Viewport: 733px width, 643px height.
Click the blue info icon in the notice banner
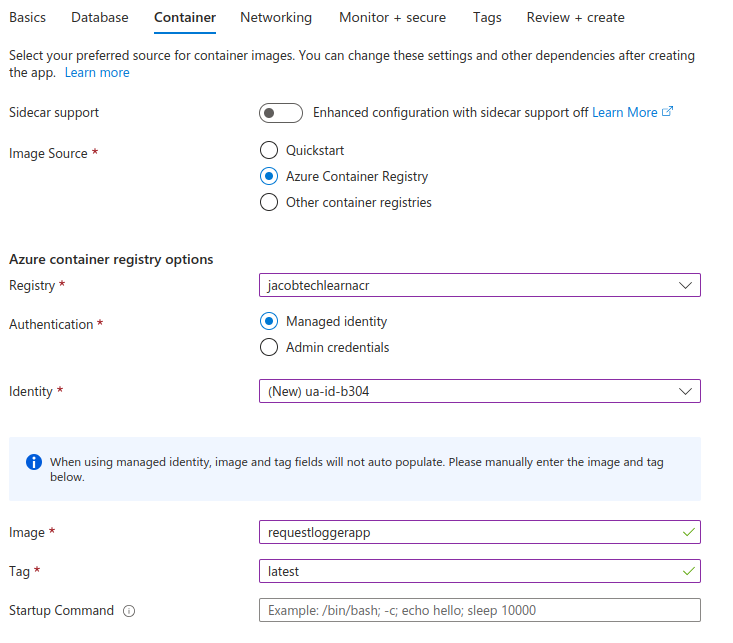34,462
